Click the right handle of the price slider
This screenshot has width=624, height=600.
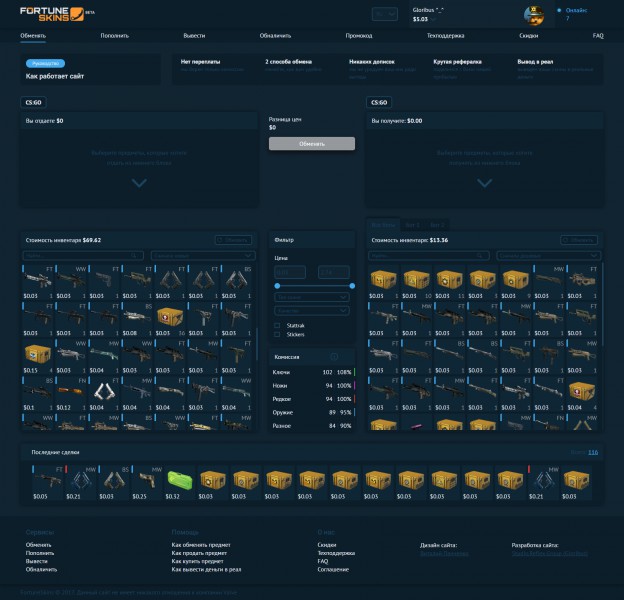coord(352,286)
